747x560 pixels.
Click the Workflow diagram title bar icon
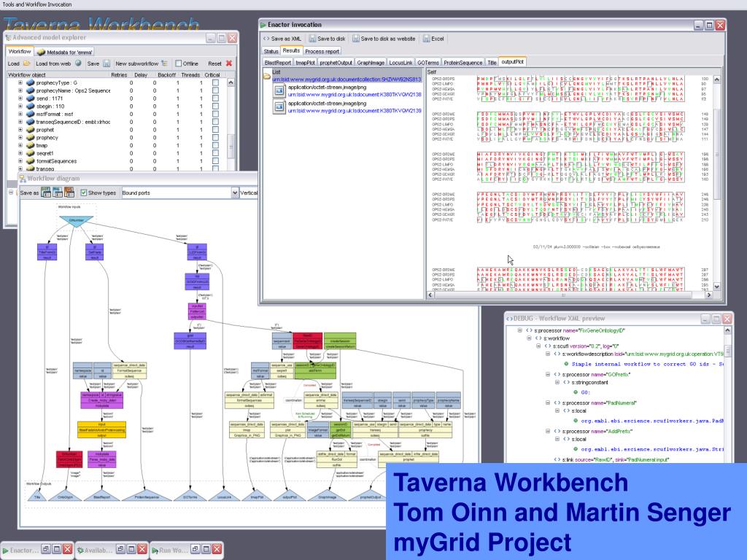(x=23, y=178)
